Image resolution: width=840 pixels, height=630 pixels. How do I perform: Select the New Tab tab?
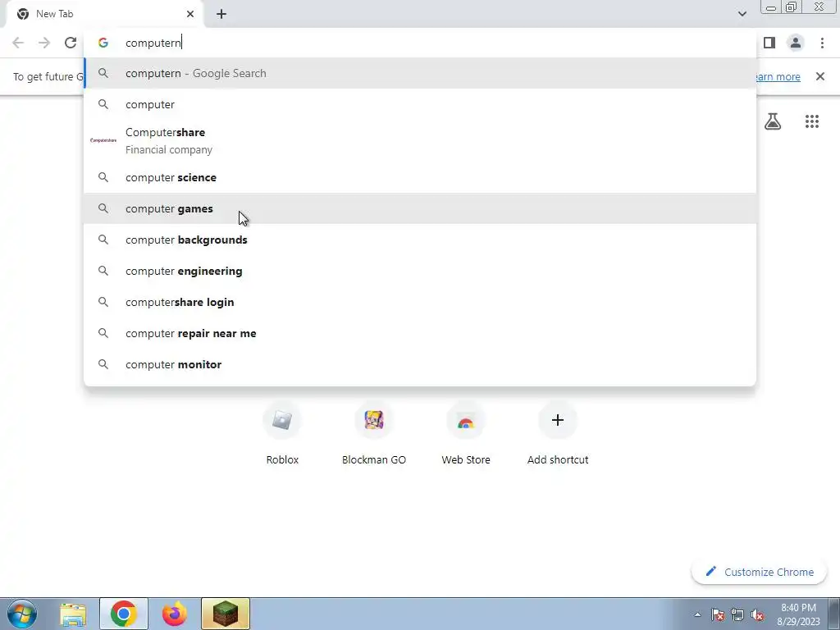tap(105, 14)
